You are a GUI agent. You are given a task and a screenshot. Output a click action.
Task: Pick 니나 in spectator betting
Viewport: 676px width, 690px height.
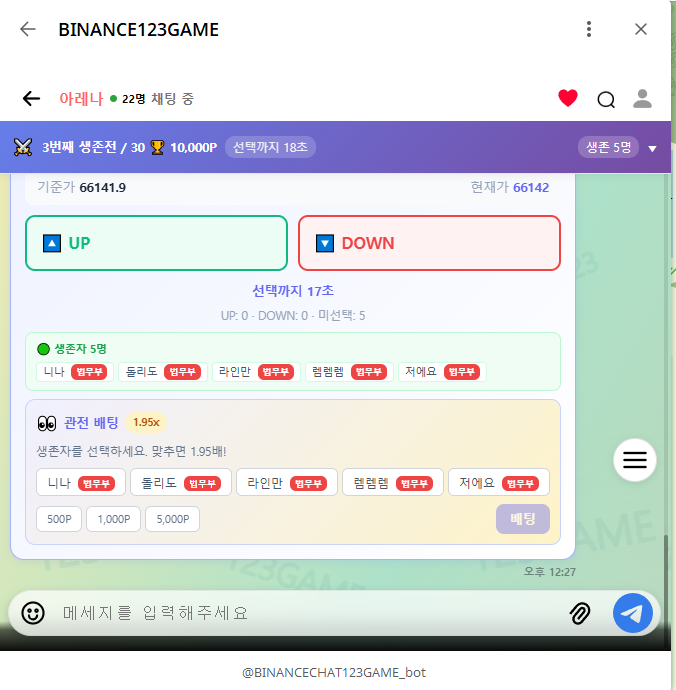(x=81, y=482)
